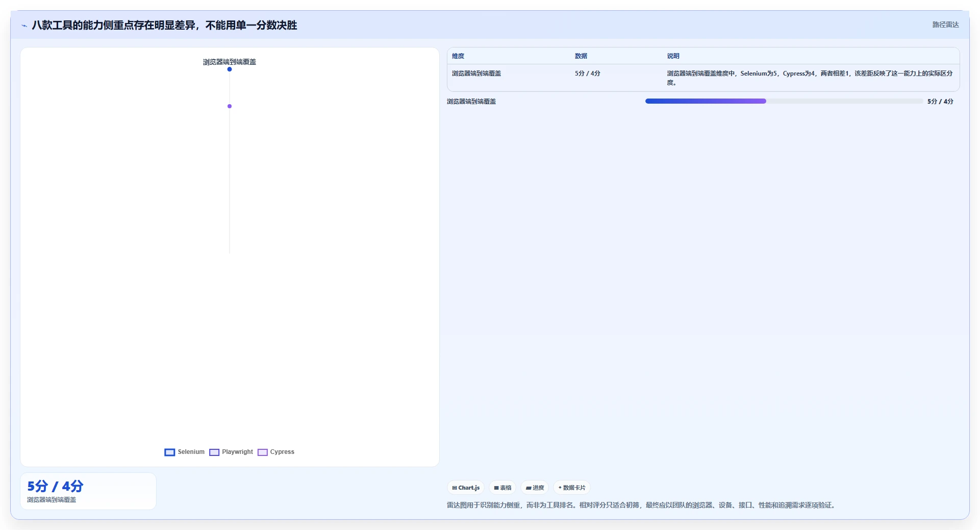Click the table cell showing 5分 / 4分
Viewport: 980px width, 530px height.
pyautogui.click(x=588, y=74)
